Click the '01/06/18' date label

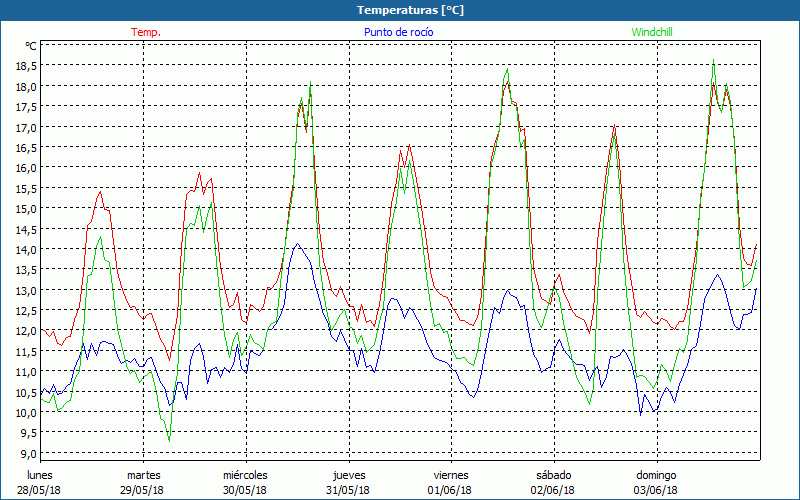(450, 490)
